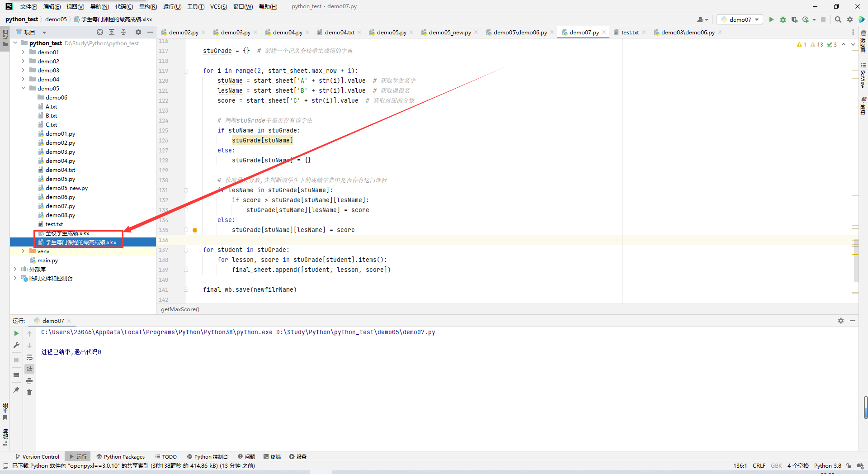868x474 pixels.
Task: Expand the venv folder
Action: tap(23, 251)
